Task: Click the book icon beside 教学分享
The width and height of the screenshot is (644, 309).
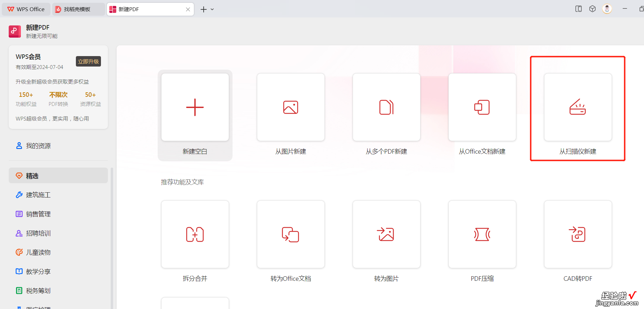Action: [x=19, y=271]
